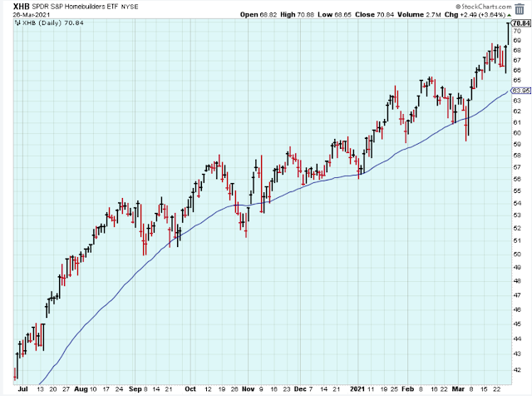Screen dimensions: 532x396
Task: Click the Low 68.65 value
Action: [x=334, y=15]
